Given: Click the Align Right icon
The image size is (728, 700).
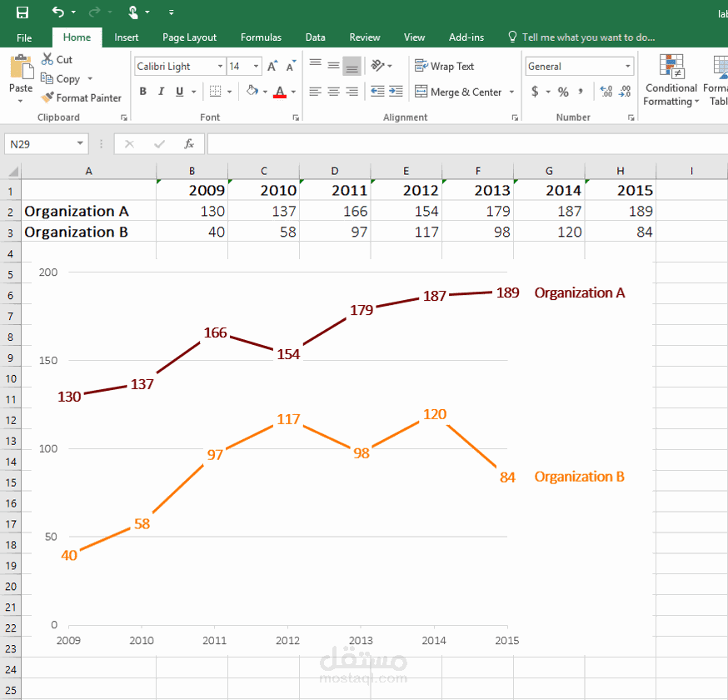Looking at the screenshot, I should [352, 92].
